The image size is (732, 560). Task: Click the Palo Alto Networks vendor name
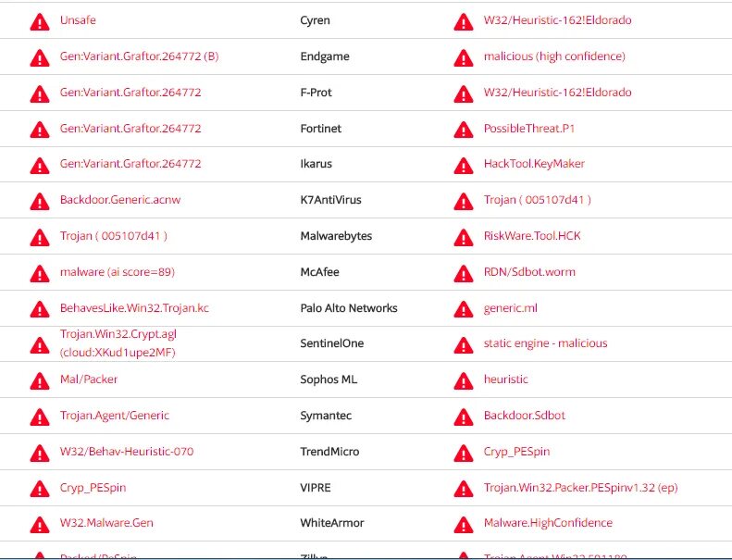coord(349,308)
